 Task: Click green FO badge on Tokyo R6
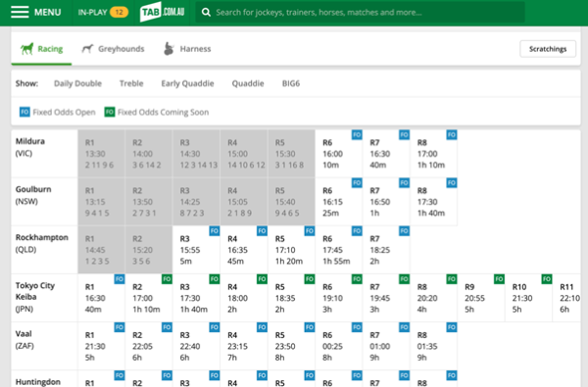pos(357,278)
